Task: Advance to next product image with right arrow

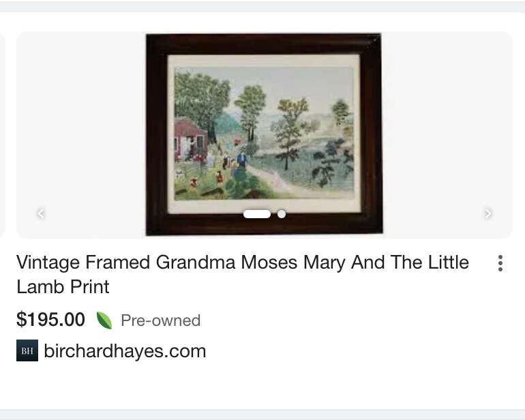Action: [x=487, y=213]
